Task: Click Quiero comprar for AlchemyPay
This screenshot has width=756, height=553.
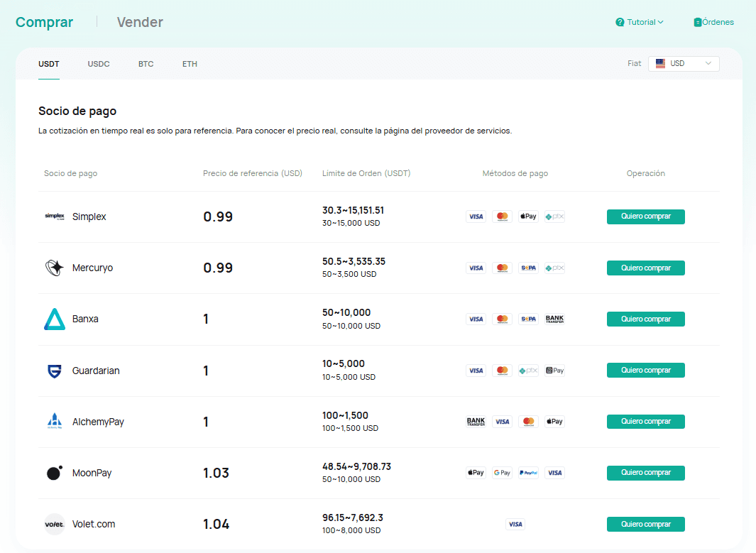Action: pyautogui.click(x=645, y=422)
